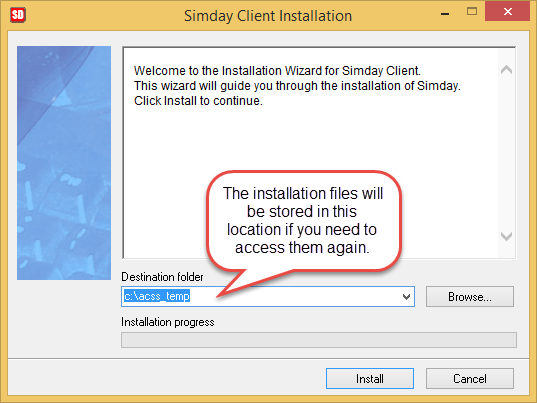
Task: Close the Simday Client Installation window
Action: 508,12
